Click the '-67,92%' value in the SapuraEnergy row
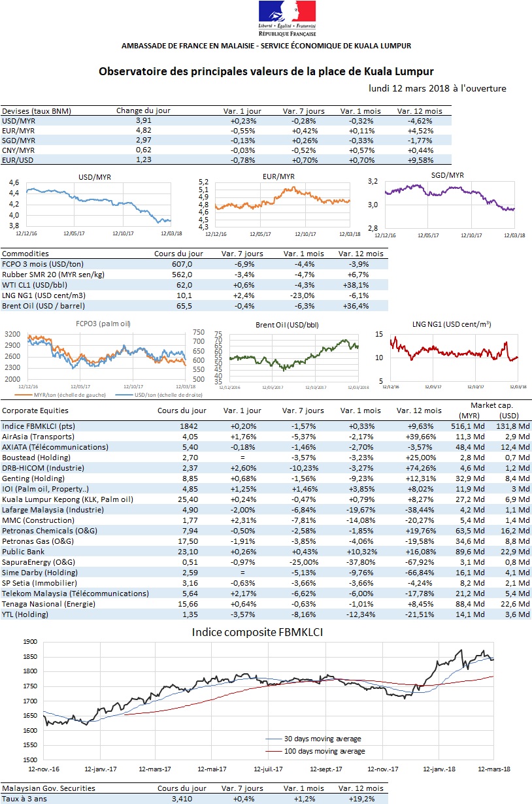Image resolution: width=532 pixels, height=804 pixels. (424, 562)
